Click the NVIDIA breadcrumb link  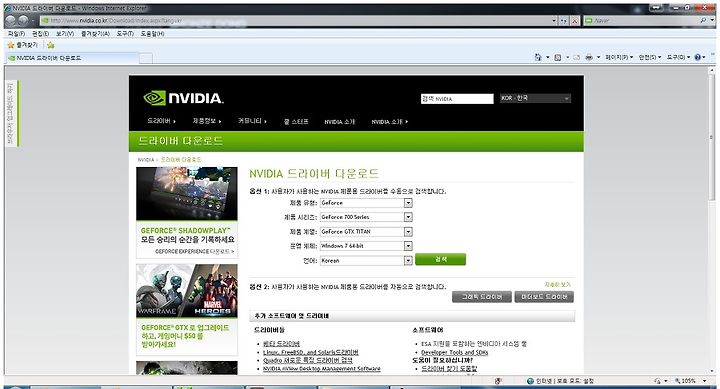(x=146, y=160)
